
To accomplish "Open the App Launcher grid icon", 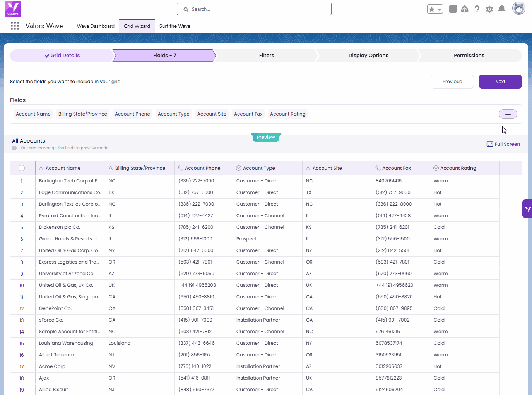I will [15, 26].
